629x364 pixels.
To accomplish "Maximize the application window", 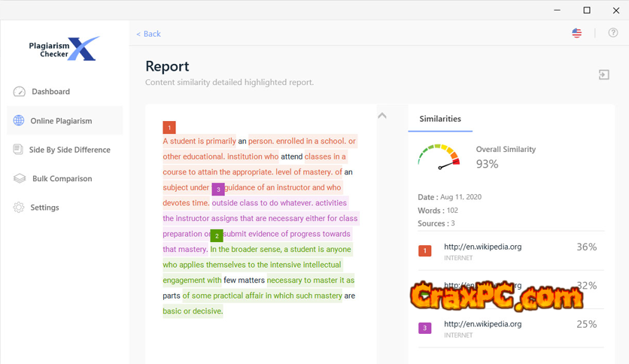I will tap(586, 11).
